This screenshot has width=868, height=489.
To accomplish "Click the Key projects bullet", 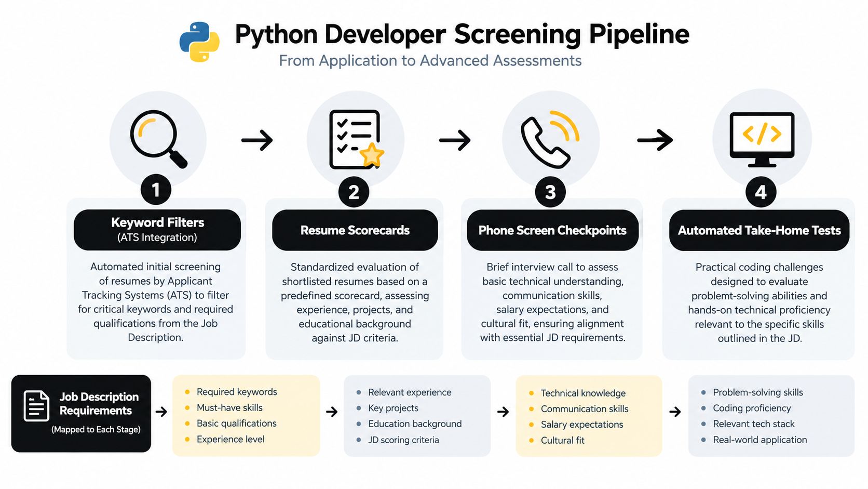I will tap(387, 408).
